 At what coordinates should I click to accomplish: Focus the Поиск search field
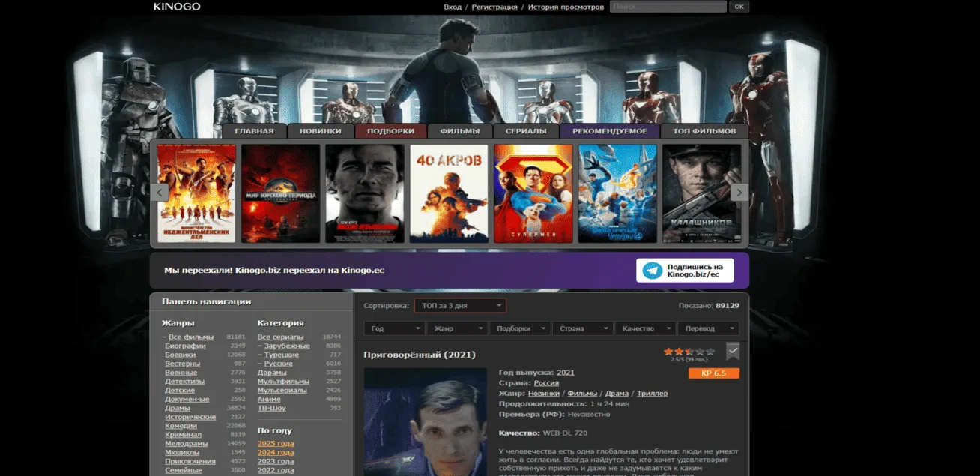668,7
